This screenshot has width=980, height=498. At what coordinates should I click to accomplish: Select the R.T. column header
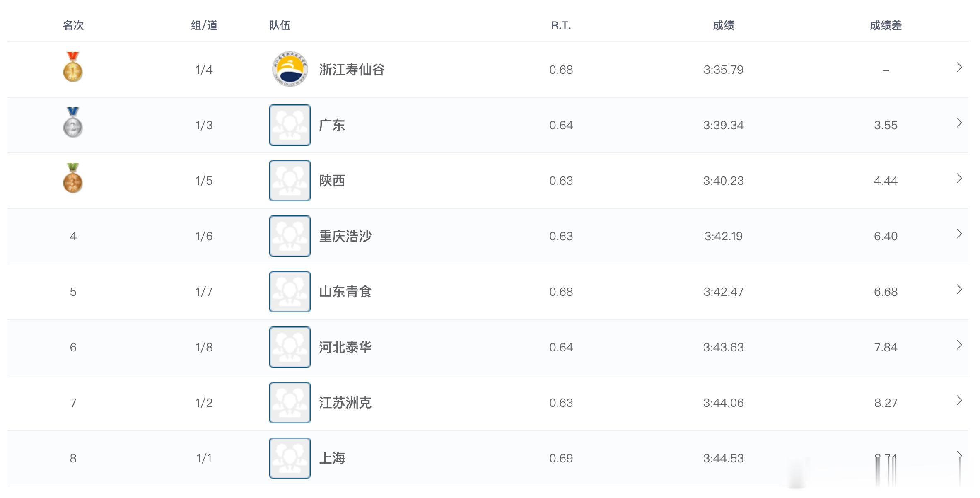561,25
